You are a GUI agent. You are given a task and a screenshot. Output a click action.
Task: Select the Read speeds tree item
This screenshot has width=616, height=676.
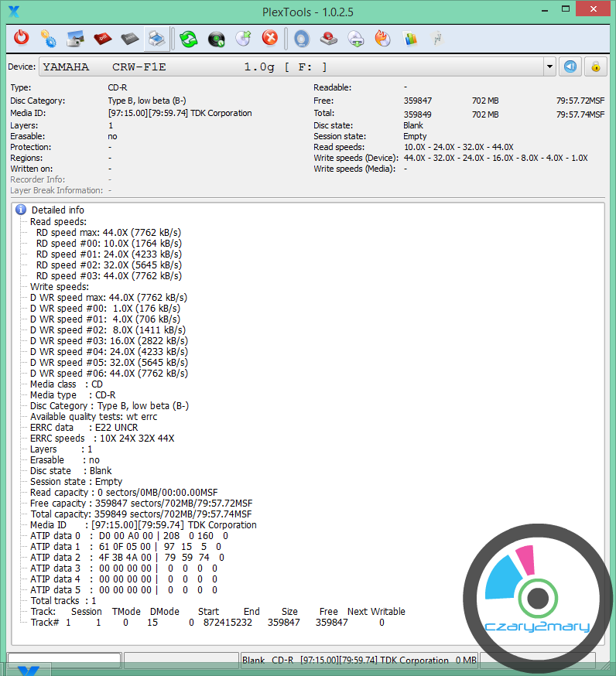(x=58, y=221)
